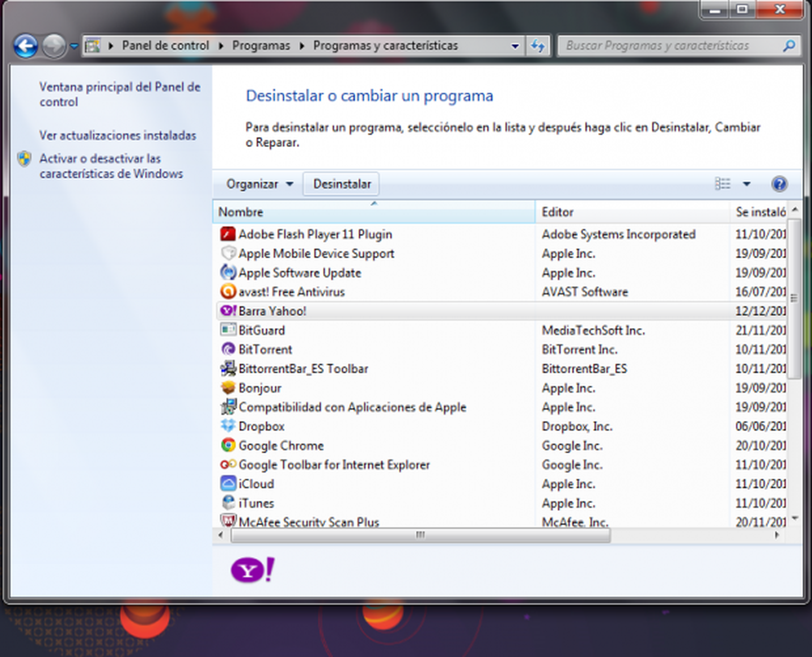Viewport: 812px width, 657px height.
Task: Click the BitTorrent Inc. editor cell
Action: pyautogui.click(x=579, y=349)
